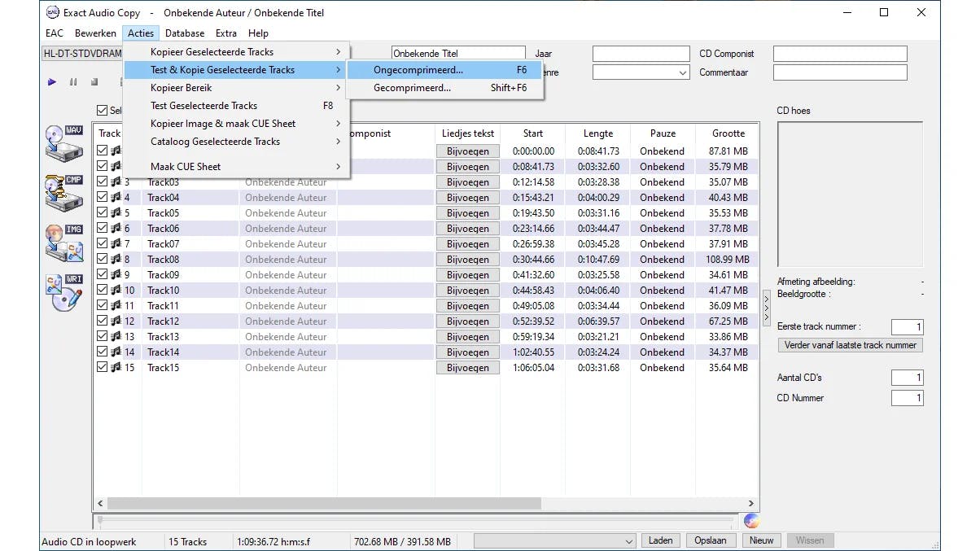Open the Bewerken menu
Viewport: 980px width, 551px height.
point(95,33)
